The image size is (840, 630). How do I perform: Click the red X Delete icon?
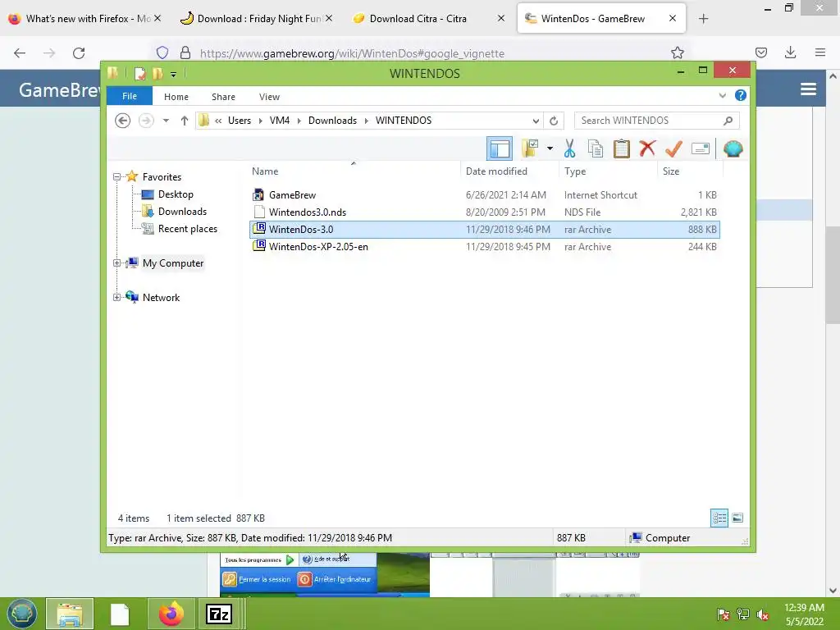point(647,149)
